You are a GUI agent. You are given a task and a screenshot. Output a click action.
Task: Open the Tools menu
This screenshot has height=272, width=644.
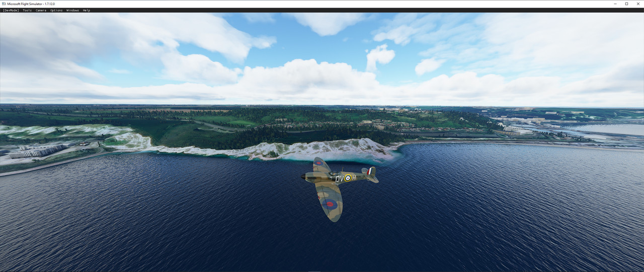27,10
